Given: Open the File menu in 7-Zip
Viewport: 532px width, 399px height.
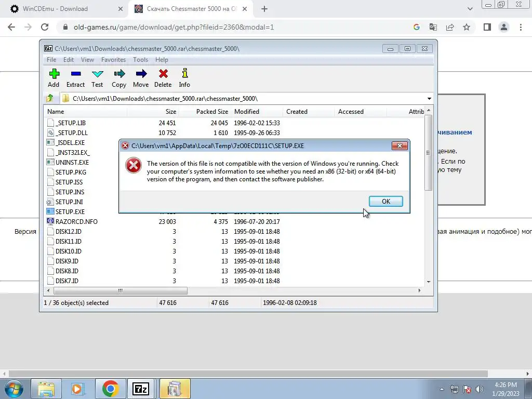Looking at the screenshot, I should [x=51, y=60].
